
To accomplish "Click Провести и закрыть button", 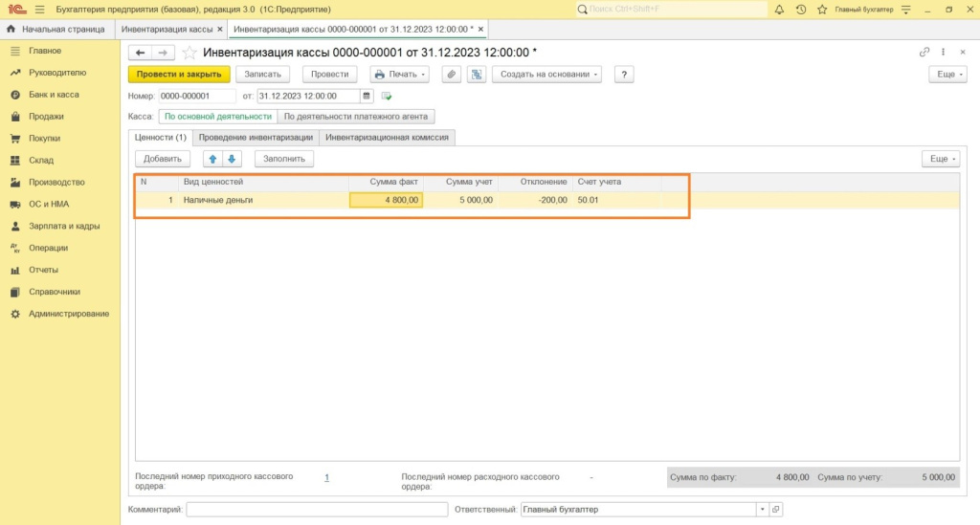I will click(179, 75).
